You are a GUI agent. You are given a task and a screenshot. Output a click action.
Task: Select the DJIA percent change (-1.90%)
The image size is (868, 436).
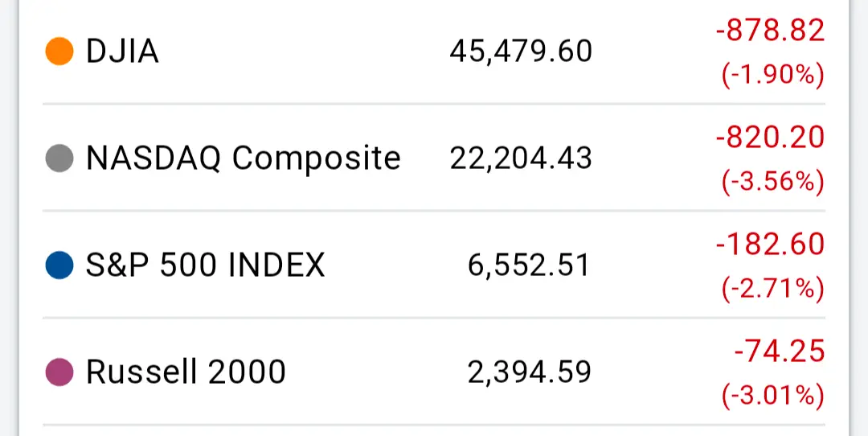[773, 75]
